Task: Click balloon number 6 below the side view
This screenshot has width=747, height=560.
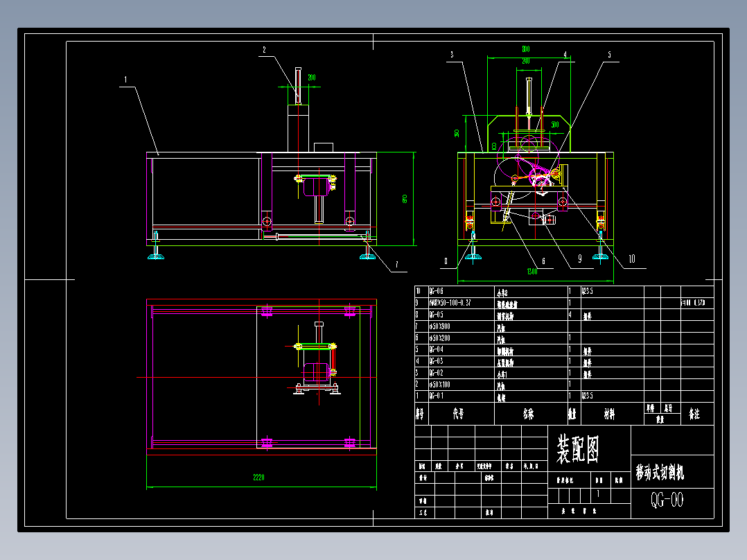Action: [543, 261]
